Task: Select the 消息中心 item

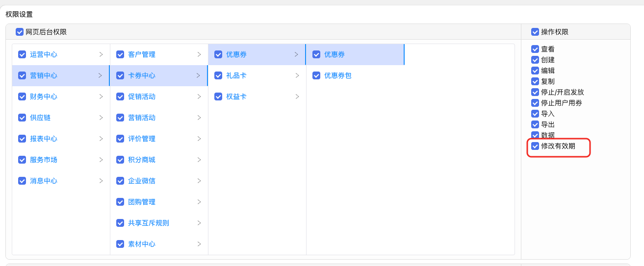Action: (x=44, y=181)
